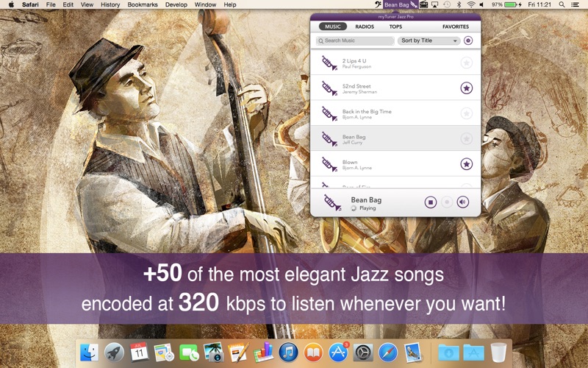
Task: Click trumpet icon for Blown
Action: click(x=329, y=164)
